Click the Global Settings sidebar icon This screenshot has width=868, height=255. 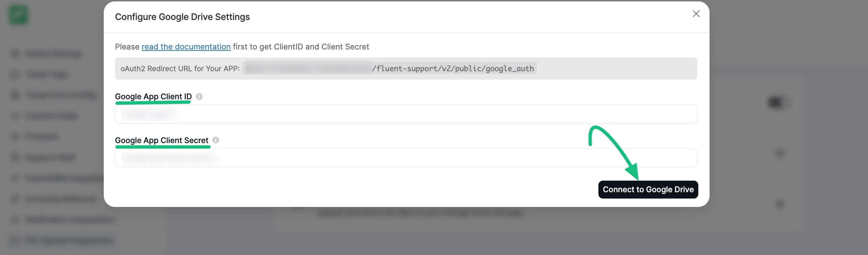pos(14,54)
